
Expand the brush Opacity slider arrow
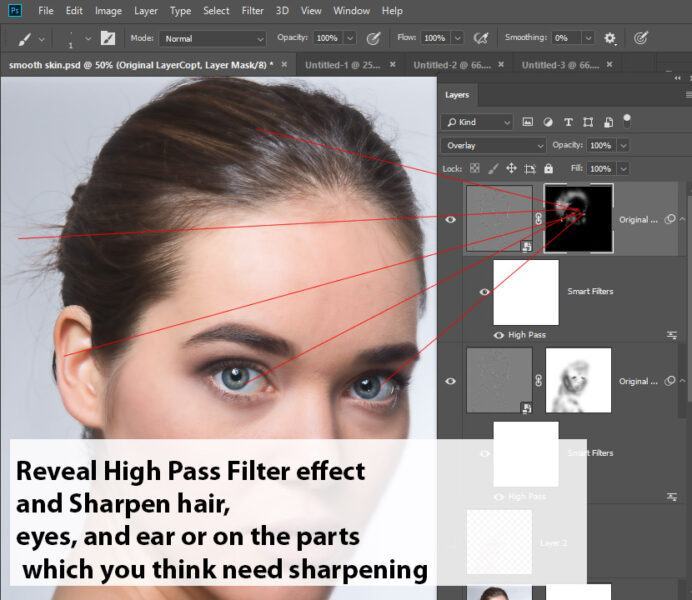pyautogui.click(x=350, y=38)
